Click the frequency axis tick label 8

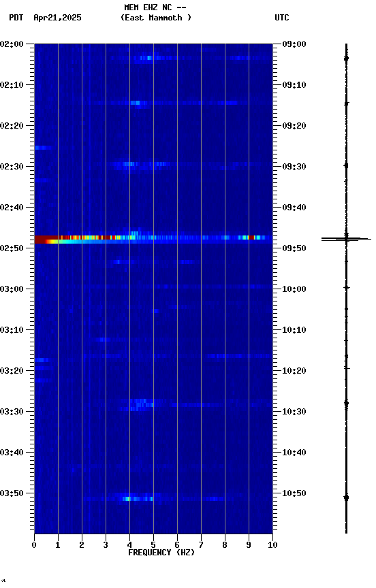tap(225, 545)
